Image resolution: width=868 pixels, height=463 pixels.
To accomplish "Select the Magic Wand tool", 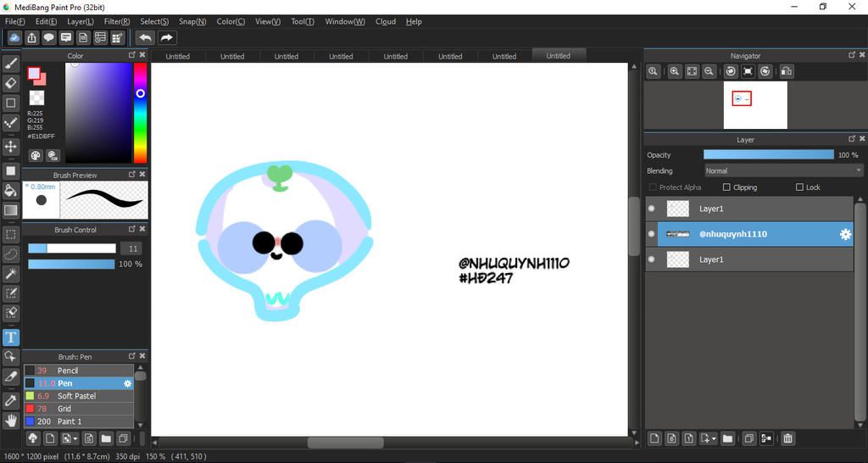I will point(10,273).
